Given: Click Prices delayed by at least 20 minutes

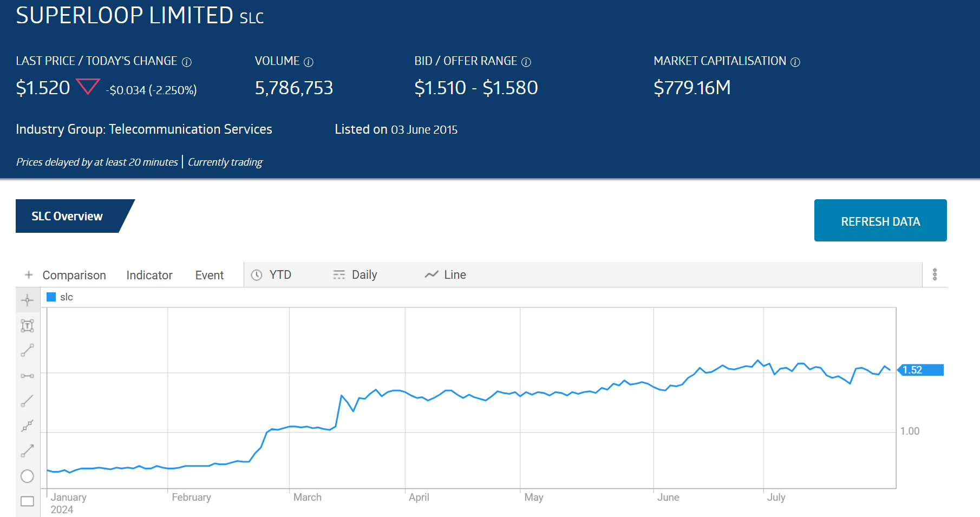Looking at the screenshot, I should (97, 162).
